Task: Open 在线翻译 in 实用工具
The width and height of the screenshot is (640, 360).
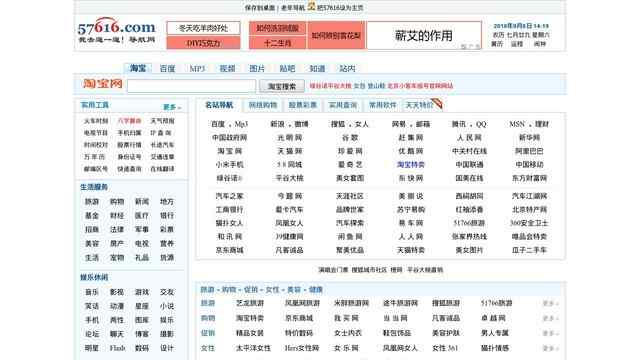Action: (162, 169)
